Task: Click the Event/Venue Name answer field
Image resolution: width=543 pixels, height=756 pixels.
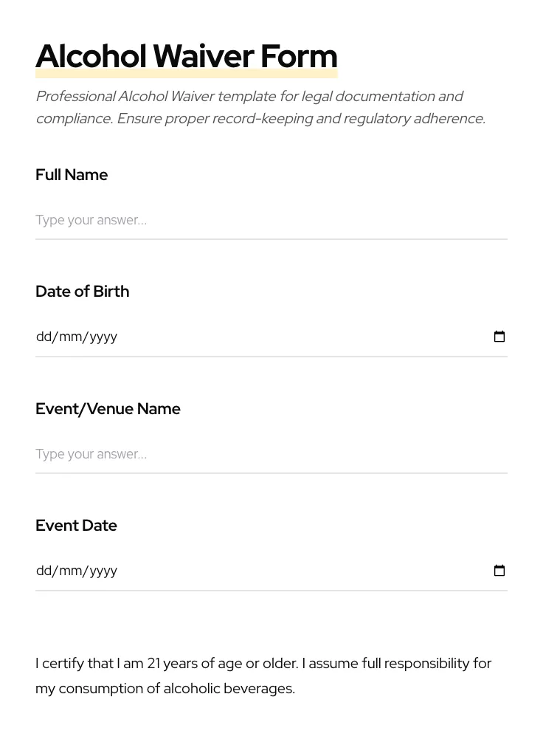Action: 271,454
